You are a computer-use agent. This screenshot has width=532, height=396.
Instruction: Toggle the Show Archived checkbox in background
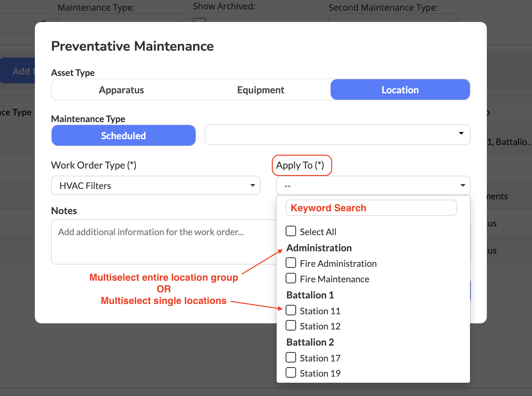[x=200, y=20]
